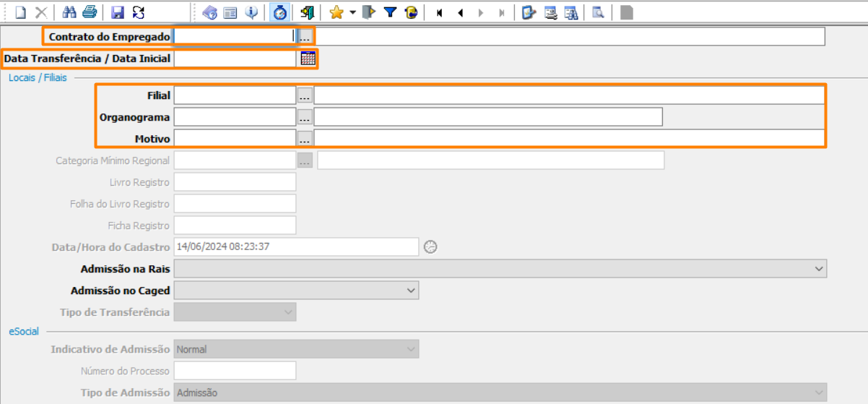The height and width of the screenshot is (404, 868).
Task: Save the record with the floppy disk icon
Action: pos(118,12)
